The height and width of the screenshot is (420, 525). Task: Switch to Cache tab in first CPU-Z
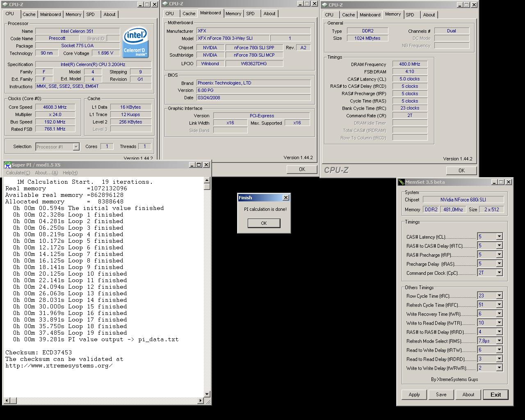29,14
